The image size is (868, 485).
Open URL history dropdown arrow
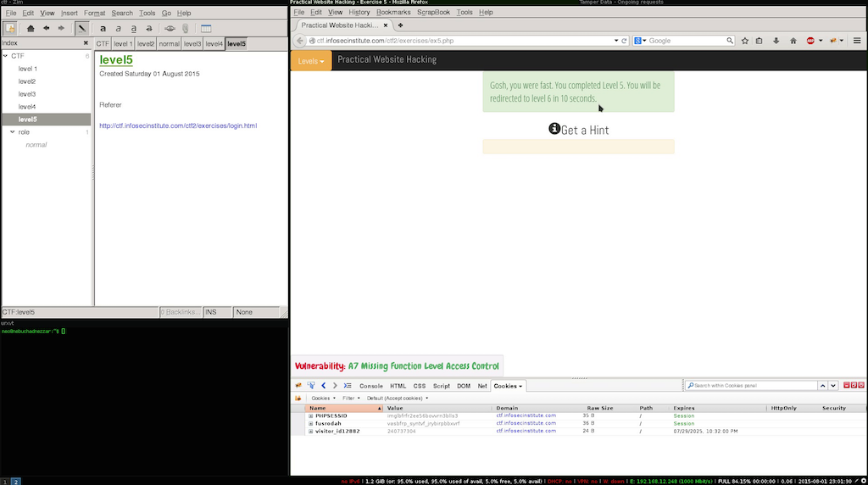pyautogui.click(x=615, y=41)
